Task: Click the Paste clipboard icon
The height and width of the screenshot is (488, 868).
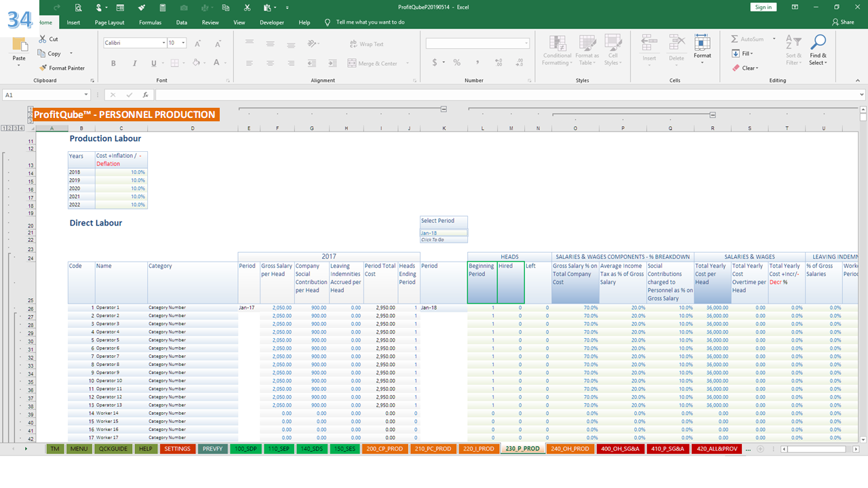Action: (x=19, y=45)
